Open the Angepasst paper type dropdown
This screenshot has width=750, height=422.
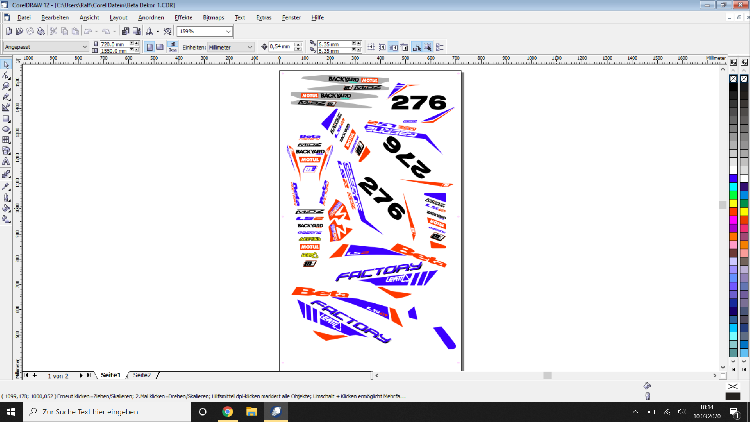point(85,47)
